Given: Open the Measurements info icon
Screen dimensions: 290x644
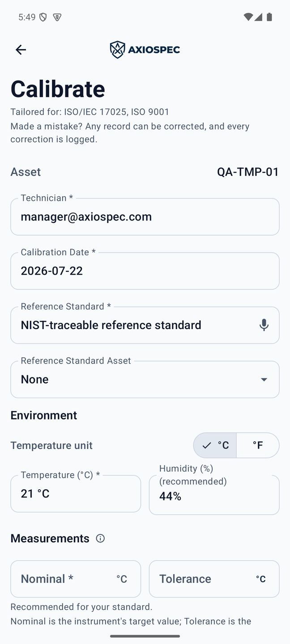Looking at the screenshot, I should (100, 538).
